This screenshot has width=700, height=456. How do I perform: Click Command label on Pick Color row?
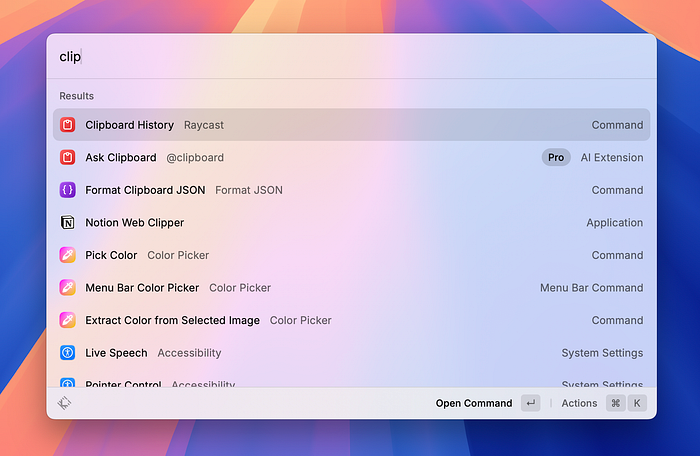[x=617, y=255]
